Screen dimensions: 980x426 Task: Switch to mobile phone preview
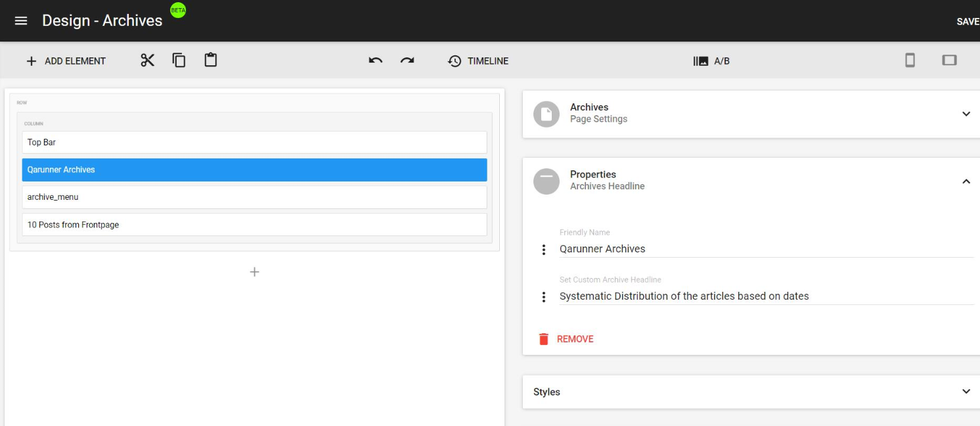click(x=910, y=60)
